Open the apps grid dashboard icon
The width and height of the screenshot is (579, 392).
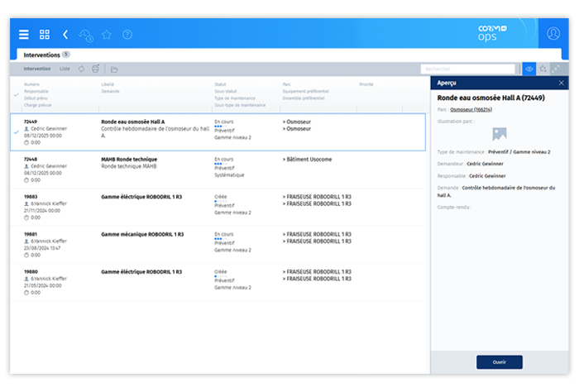point(45,35)
